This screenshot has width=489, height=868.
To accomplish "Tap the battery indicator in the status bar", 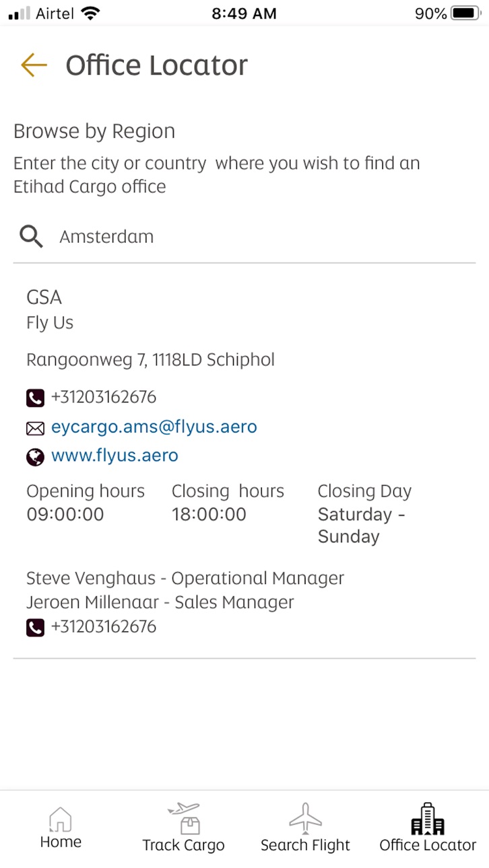I will 463,13.
